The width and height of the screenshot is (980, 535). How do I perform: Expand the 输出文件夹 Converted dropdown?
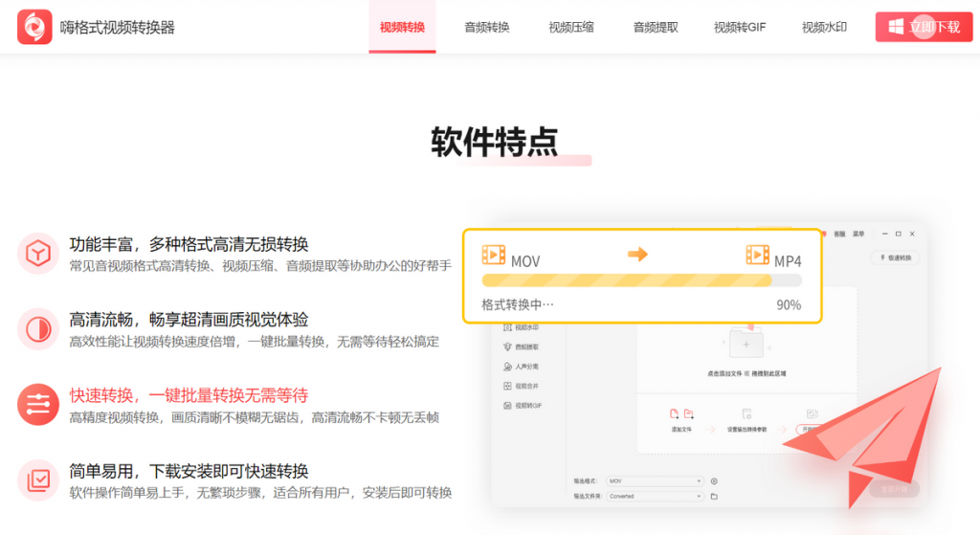point(655,497)
